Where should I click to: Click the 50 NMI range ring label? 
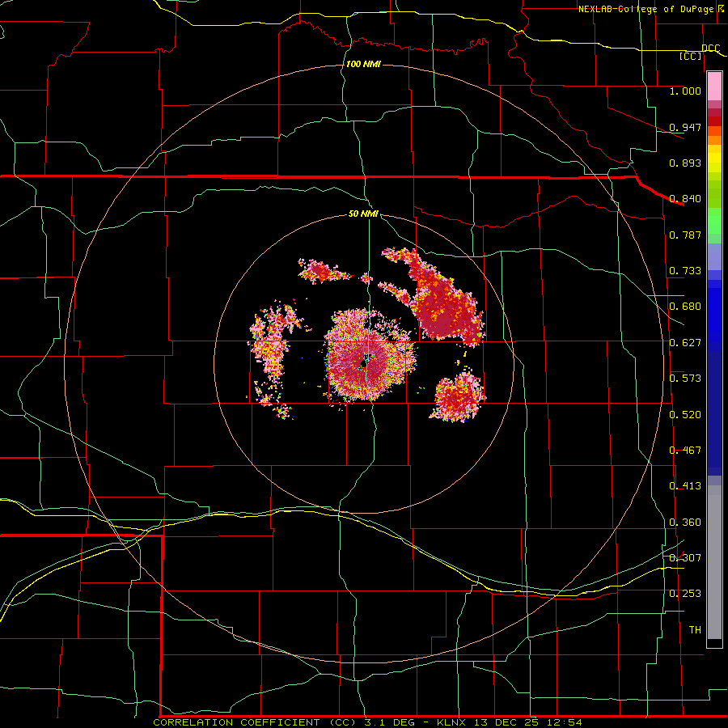pyautogui.click(x=363, y=214)
